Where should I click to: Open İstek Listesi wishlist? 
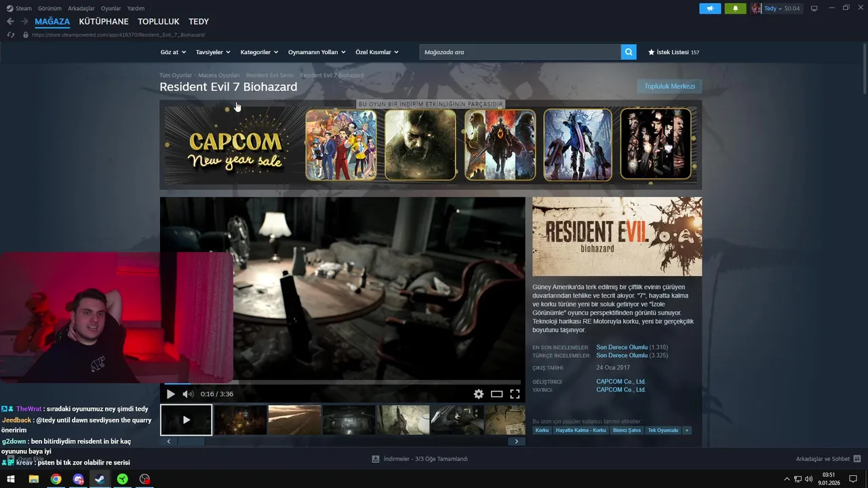pos(673,52)
